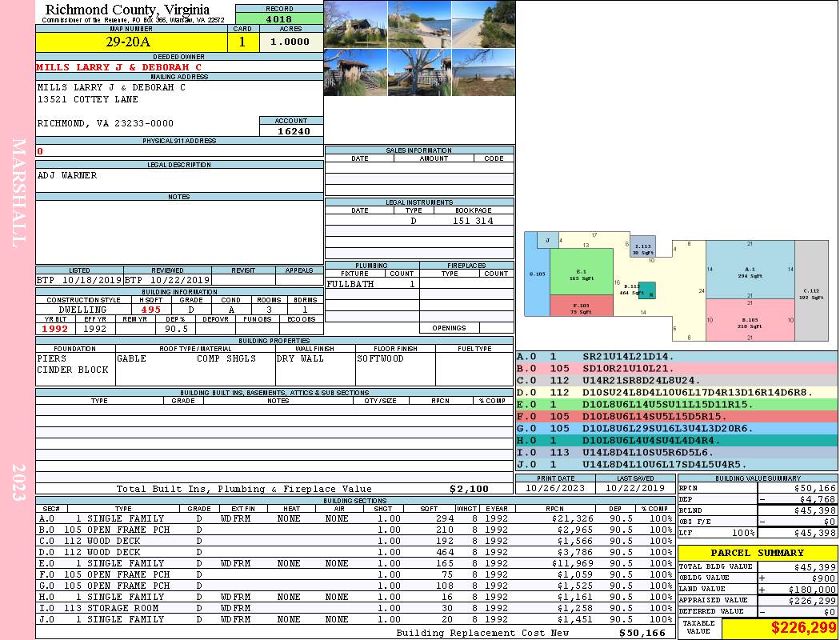This screenshot has width=840, height=640.
Task: Open the sandy shoreline photo at top right
Action: coord(483,24)
